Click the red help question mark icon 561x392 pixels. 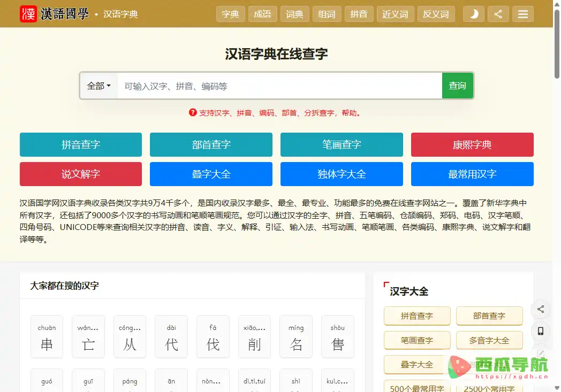[193, 112]
